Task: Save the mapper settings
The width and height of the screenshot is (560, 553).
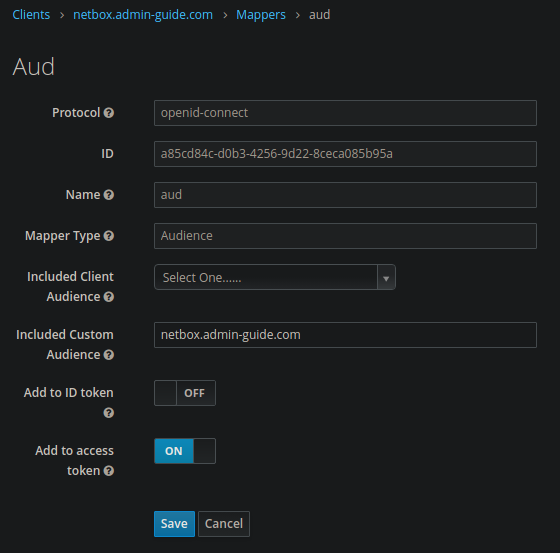Action: (174, 524)
